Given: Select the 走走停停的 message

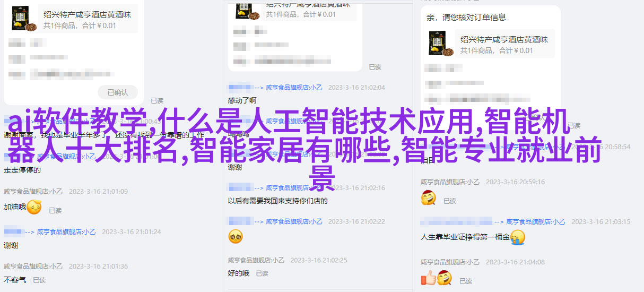Looking at the screenshot, I should pos(22,170).
